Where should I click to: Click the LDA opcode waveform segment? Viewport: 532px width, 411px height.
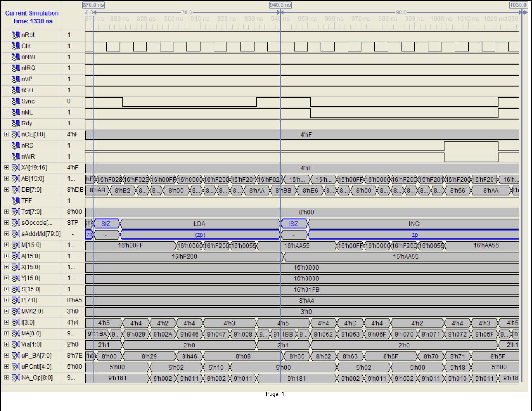point(199,224)
